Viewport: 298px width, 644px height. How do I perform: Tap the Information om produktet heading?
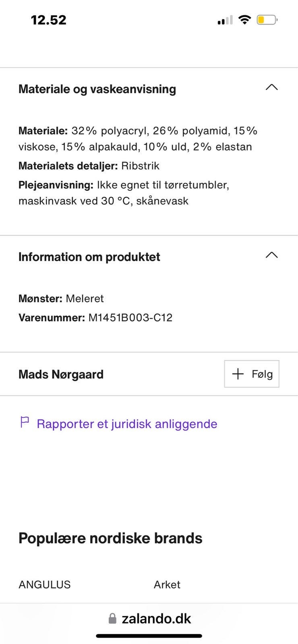pos(89,257)
